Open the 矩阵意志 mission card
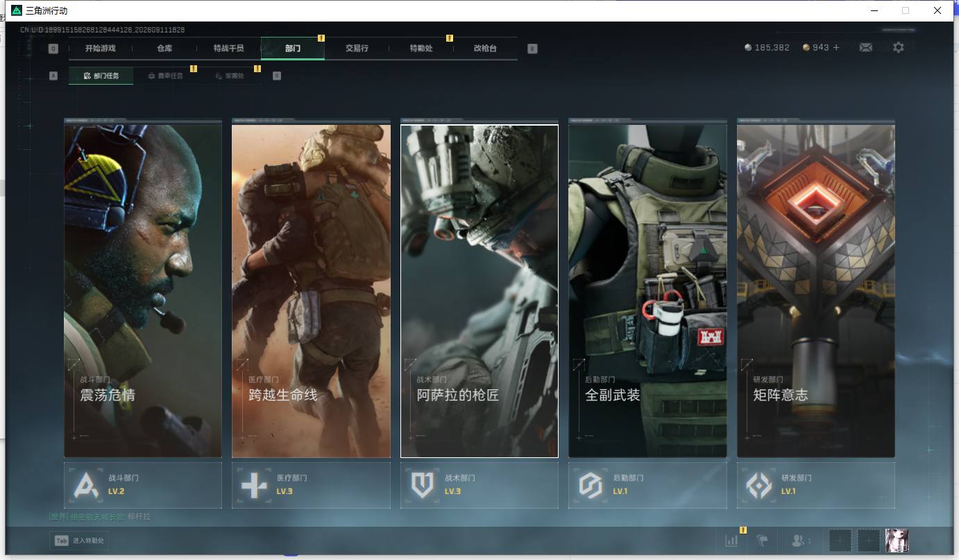 pyautogui.click(x=816, y=291)
